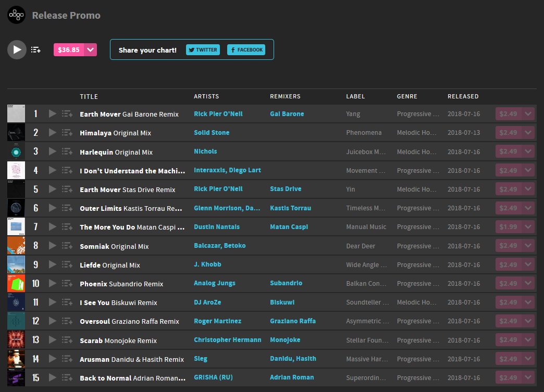544x392 pixels.
Task: Queue the Interaxxis, Diego Lart track
Action: [67, 170]
